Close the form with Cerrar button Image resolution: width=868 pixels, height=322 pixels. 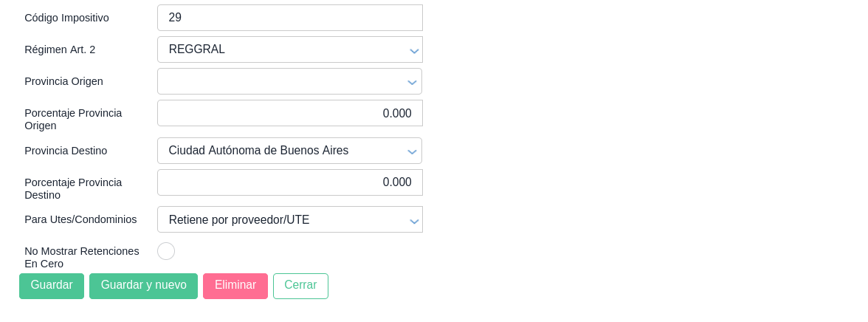pyautogui.click(x=300, y=286)
